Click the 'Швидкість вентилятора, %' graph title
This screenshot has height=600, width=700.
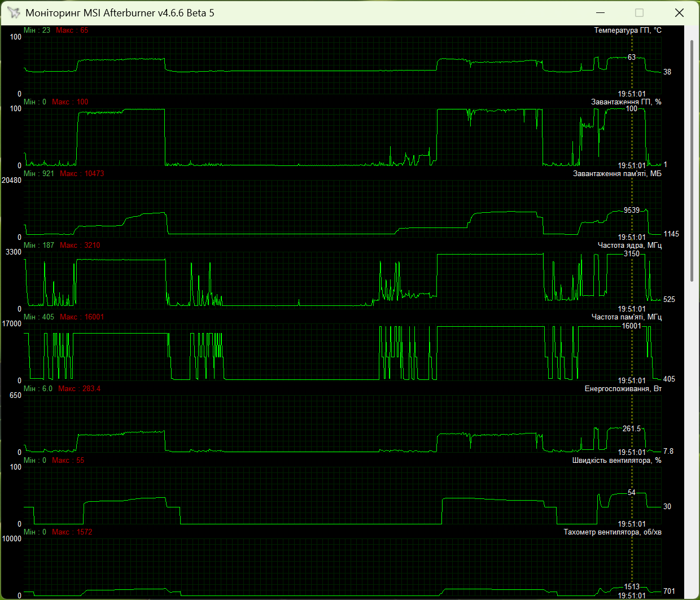point(617,461)
